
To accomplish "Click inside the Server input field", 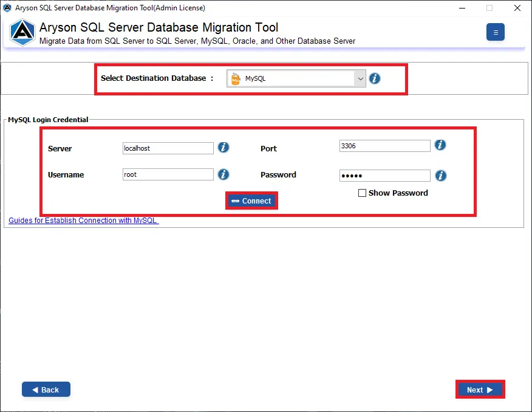I will 168,148.
